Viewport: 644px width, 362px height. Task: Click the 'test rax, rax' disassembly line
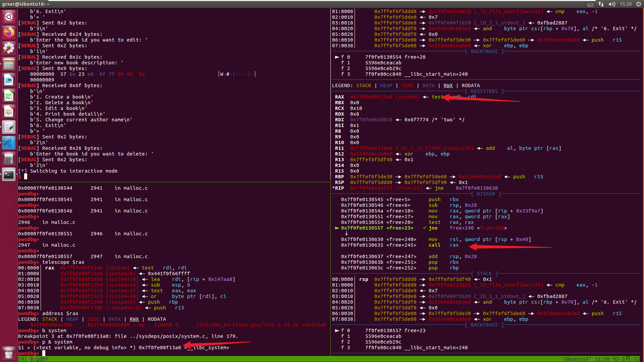point(407,222)
